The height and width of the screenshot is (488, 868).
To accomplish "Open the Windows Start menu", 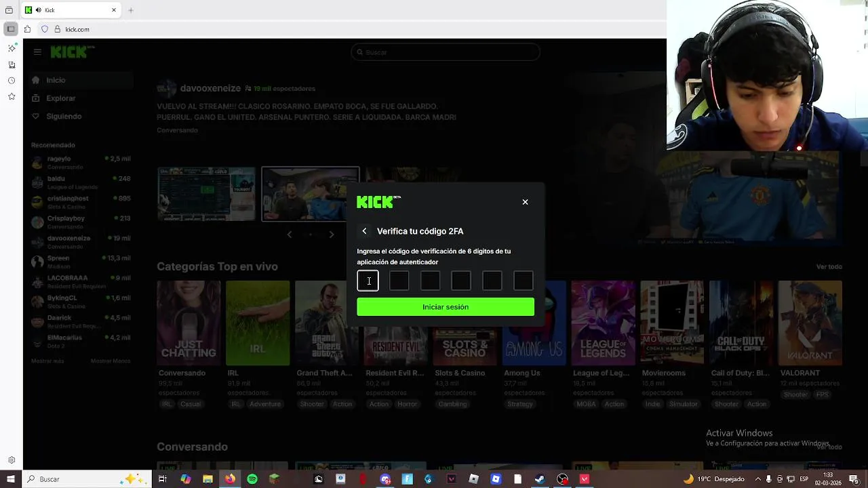I will coord(11,479).
